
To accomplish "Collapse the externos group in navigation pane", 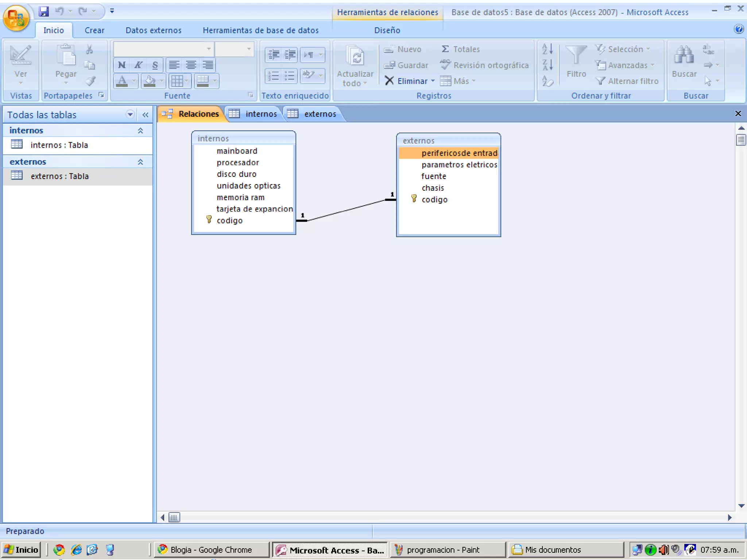I will [140, 162].
